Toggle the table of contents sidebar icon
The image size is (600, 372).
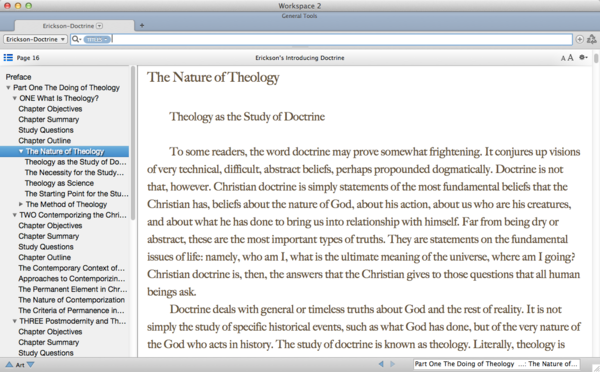click(8, 58)
